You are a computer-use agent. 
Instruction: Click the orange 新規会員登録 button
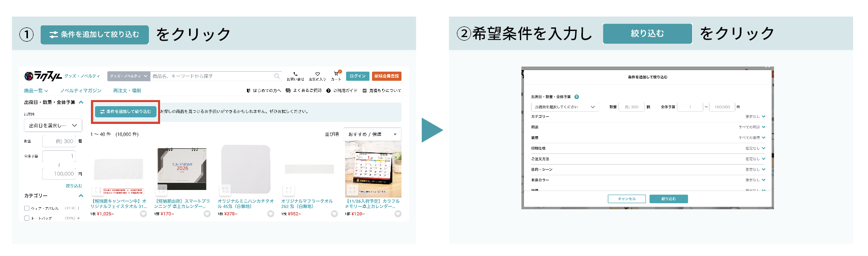[387, 76]
